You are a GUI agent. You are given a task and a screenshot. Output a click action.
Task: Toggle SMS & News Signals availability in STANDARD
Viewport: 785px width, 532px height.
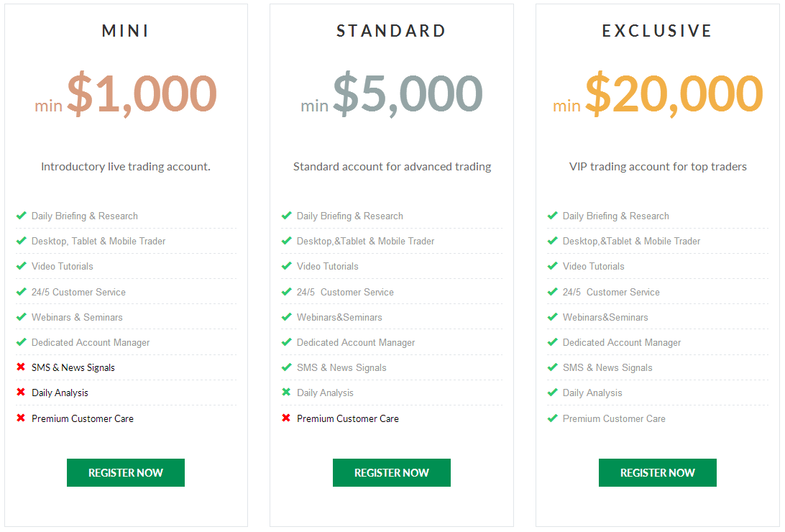287,367
